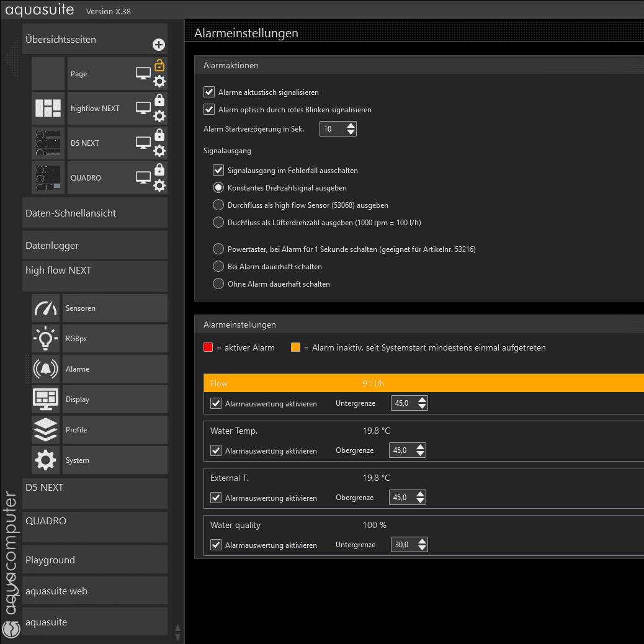This screenshot has height=644, width=644.
Task: Click the aquacomputer logo icon
Action: (11, 629)
